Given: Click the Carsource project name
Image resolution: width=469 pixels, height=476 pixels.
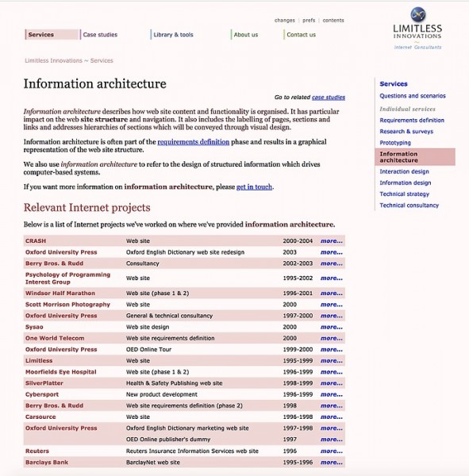Looking at the screenshot, I should [40, 416].
